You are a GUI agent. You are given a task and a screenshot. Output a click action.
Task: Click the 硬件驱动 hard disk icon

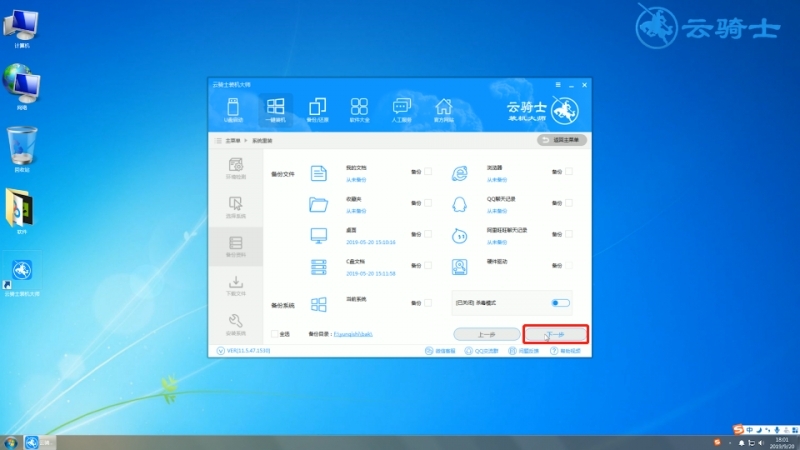point(460,267)
